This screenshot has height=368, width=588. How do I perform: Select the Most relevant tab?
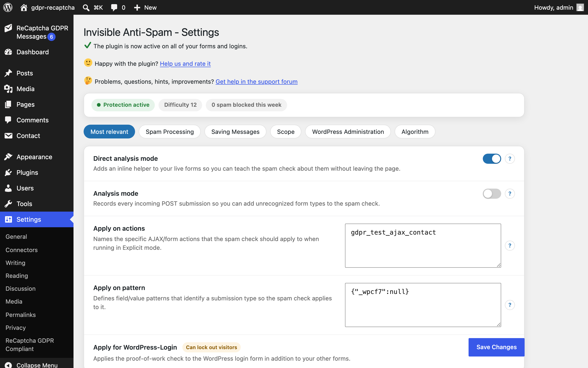[x=109, y=132]
